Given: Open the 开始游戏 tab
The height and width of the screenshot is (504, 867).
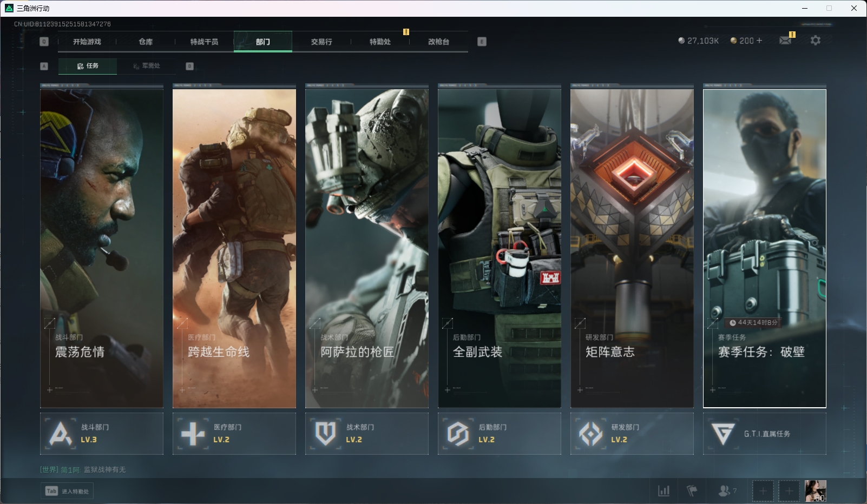Looking at the screenshot, I should tap(87, 42).
